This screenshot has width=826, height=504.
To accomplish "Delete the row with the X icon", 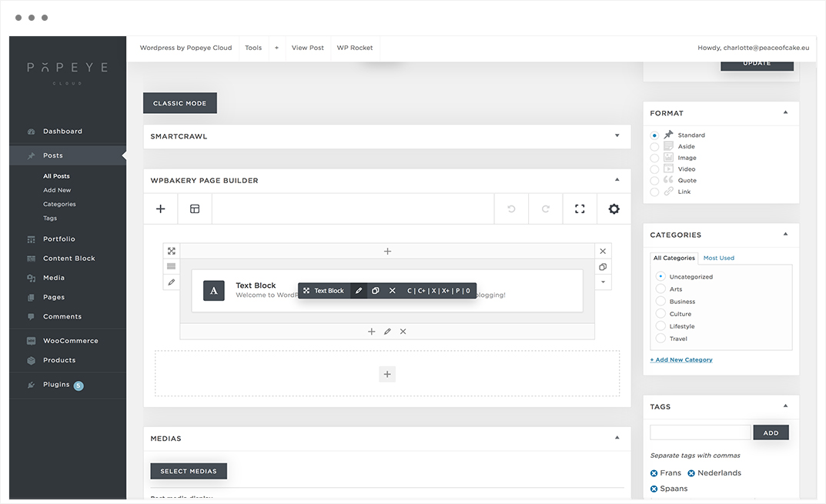I will pos(603,251).
